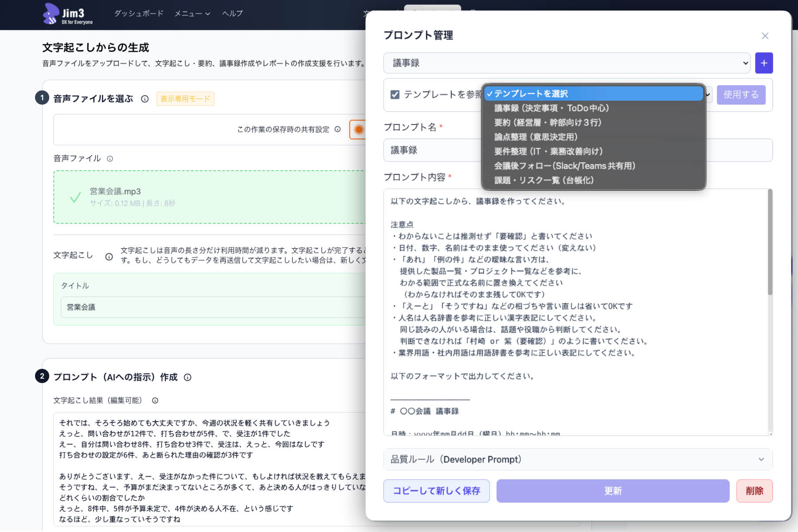The height and width of the screenshot is (532, 798).
Task: Click info icon beside 文字起こし結果（編集可能）
Action: point(155,401)
